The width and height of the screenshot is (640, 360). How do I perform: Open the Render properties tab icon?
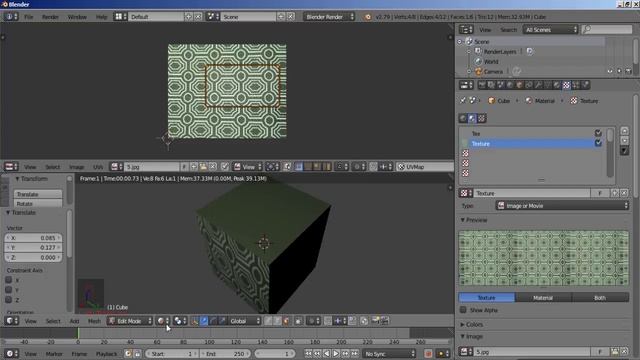point(482,85)
